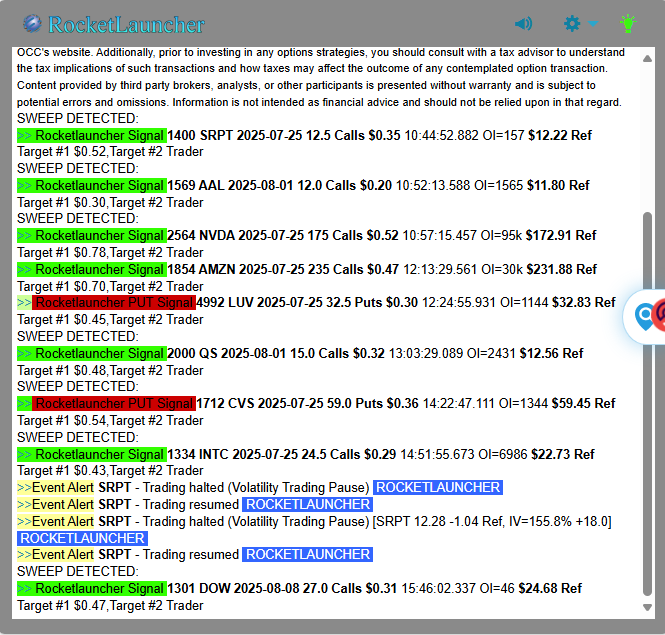Screen dimensions: 665x635
Task: Click '[SRPT 12.28 -1.04 Ref, IV=155.8% +18.0]' text
Action: [492, 521]
